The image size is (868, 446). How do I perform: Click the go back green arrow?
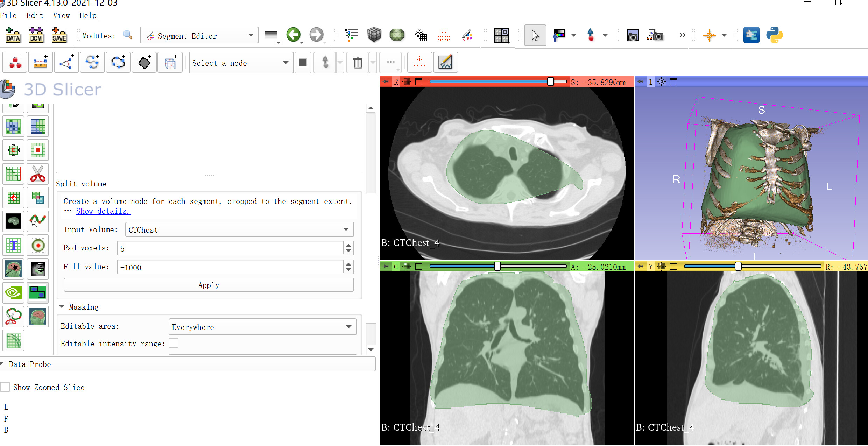(x=293, y=35)
